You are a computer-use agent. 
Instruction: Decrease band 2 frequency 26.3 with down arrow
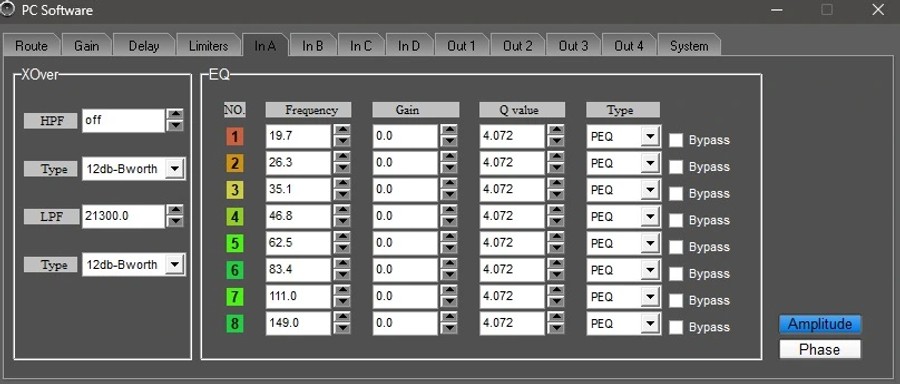pyautogui.click(x=342, y=169)
